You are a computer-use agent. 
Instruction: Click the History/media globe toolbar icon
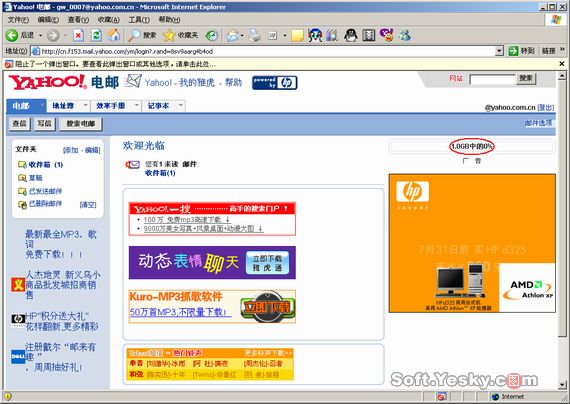(212, 35)
